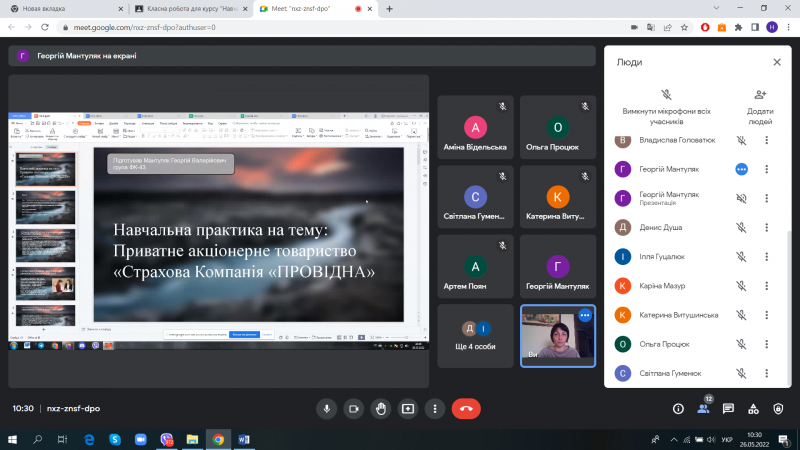Open options for Каріна Мазур

pyautogui.click(x=766, y=286)
